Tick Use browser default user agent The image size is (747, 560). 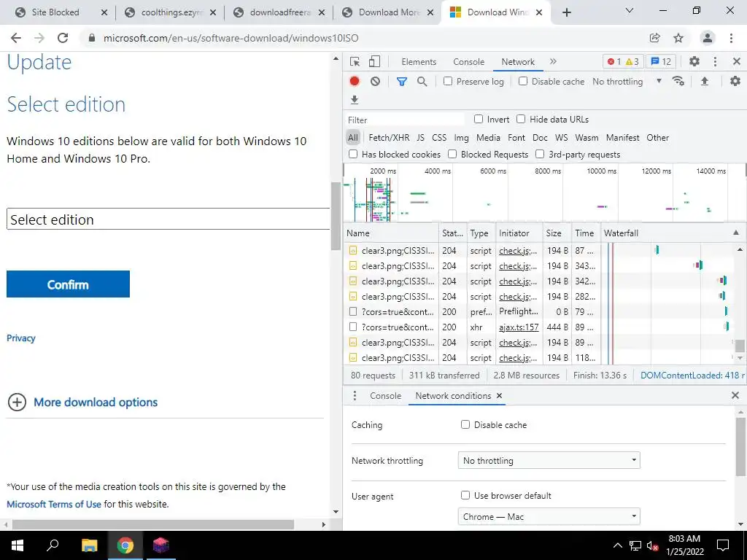(x=465, y=495)
